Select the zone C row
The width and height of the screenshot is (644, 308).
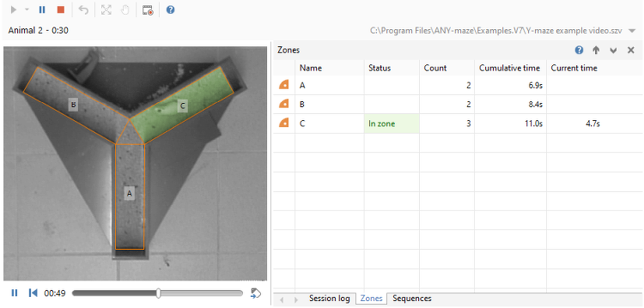point(458,124)
